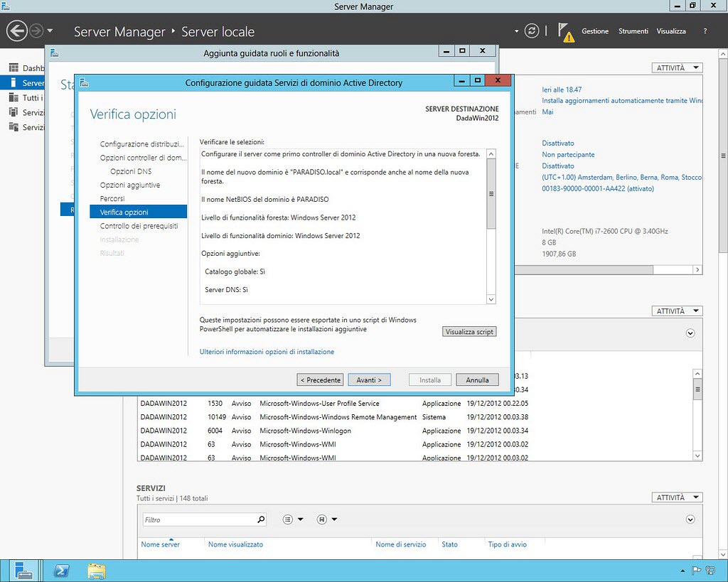The image size is (728, 582).
Task: Show hidden tray icons arrow
Action: click(682, 571)
